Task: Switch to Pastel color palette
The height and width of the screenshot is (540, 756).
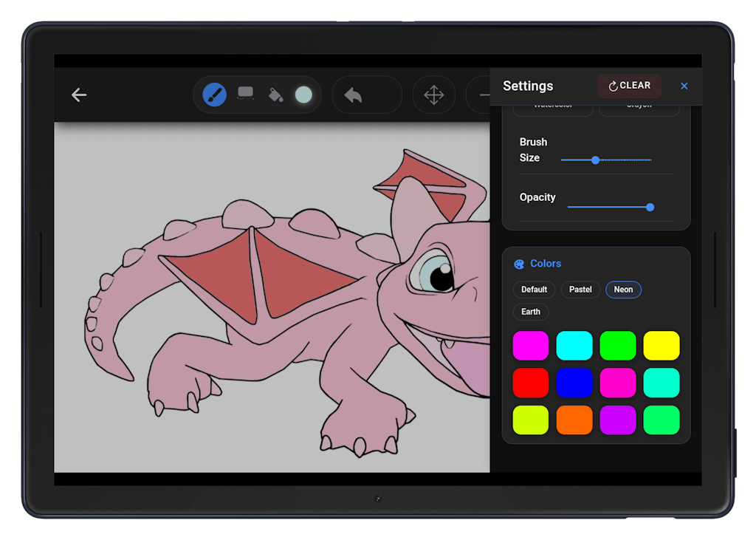Action: point(580,290)
